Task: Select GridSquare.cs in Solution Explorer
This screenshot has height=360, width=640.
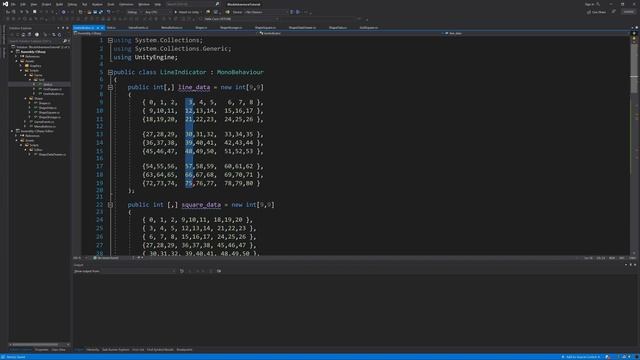Action: [x=52, y=89]
